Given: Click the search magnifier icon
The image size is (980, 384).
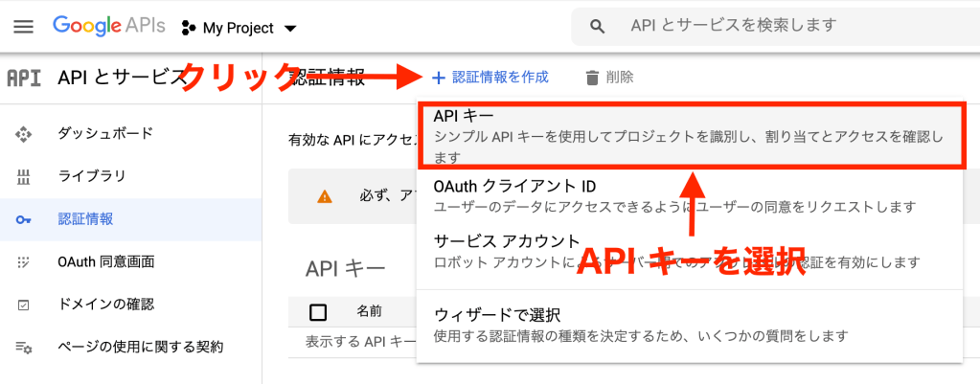Looking at the screenshot, I should click(x=598, y=27).
